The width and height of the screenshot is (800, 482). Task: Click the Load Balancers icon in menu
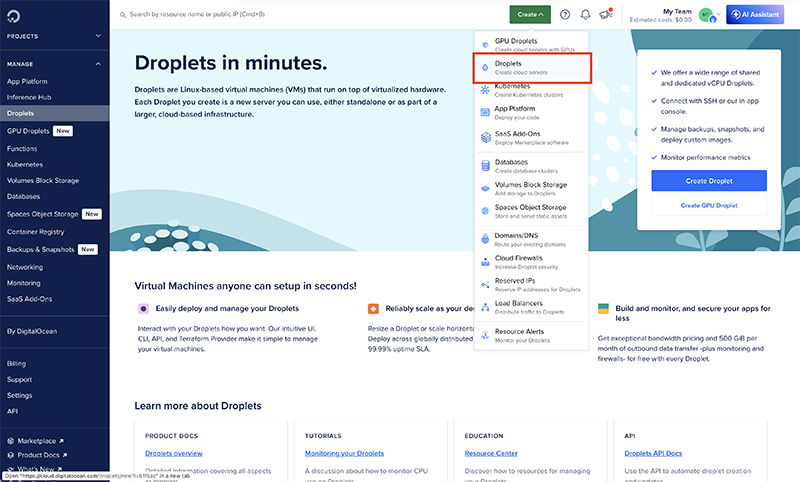pos(486,306)
